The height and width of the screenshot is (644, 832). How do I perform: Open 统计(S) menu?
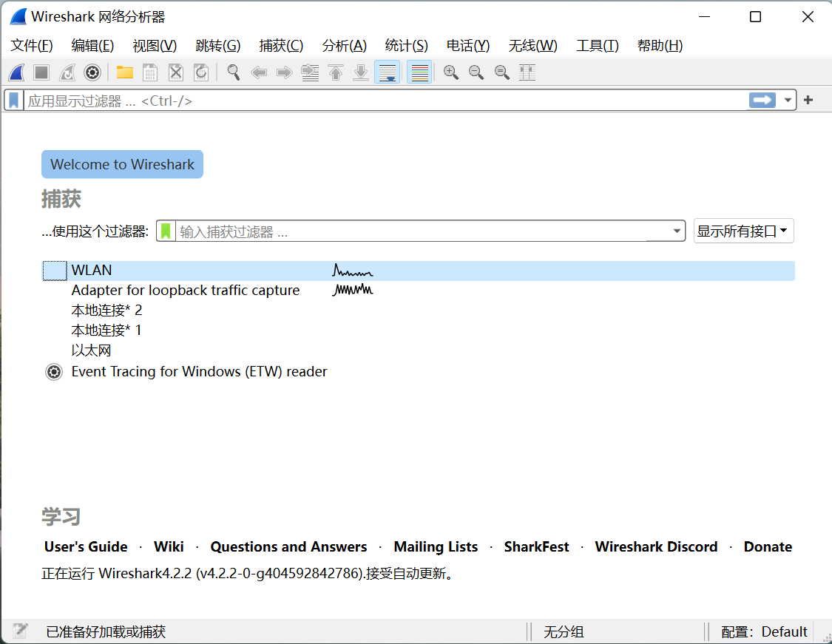pyautogui.click(x=407, y=46)
